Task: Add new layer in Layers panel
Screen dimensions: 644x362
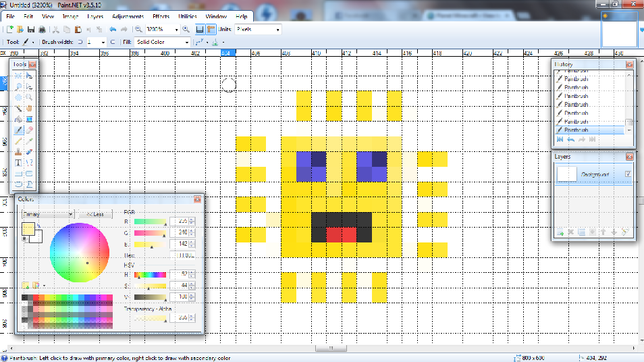Action: 560,232
